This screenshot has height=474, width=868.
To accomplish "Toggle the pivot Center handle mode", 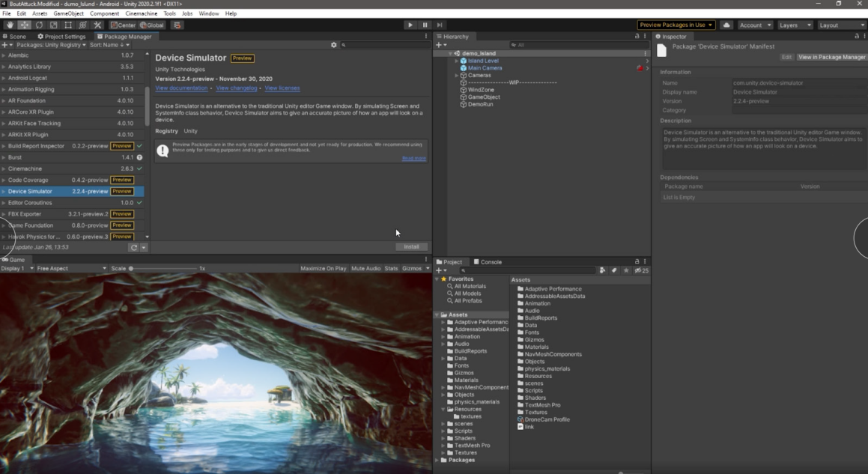I will click(x=124, y=25).
